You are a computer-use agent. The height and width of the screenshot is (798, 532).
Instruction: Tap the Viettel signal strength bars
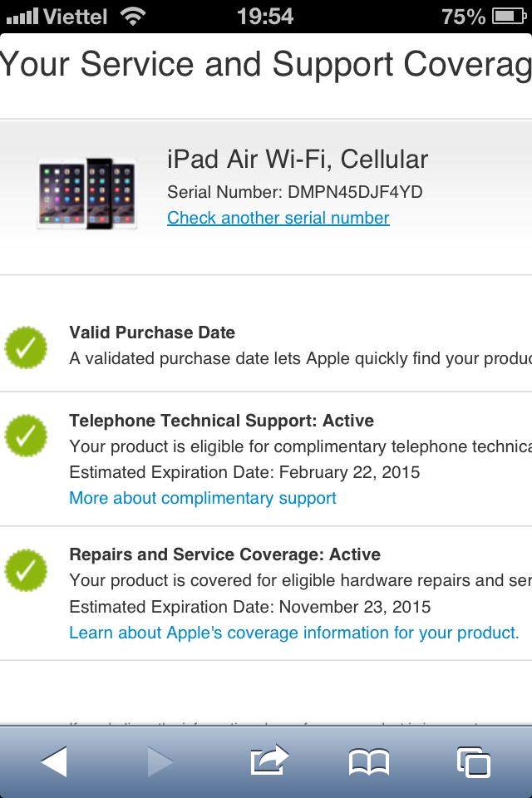[x=22, y=17]
